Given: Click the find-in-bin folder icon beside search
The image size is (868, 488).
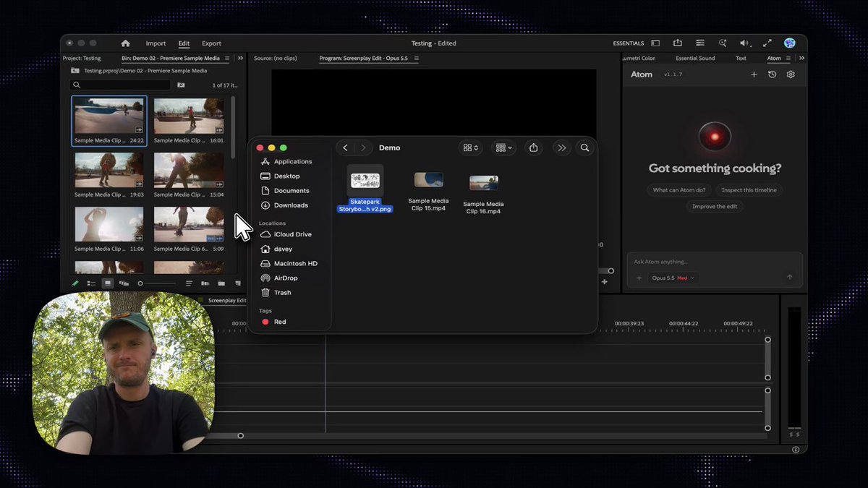Looking at the screenshot, I should tap(181, 85).
